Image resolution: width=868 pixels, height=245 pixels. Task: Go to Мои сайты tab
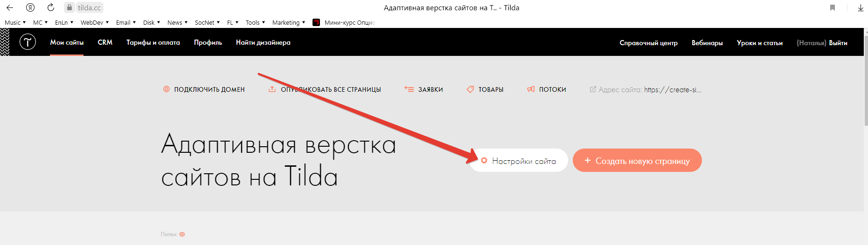coord(67,42)
